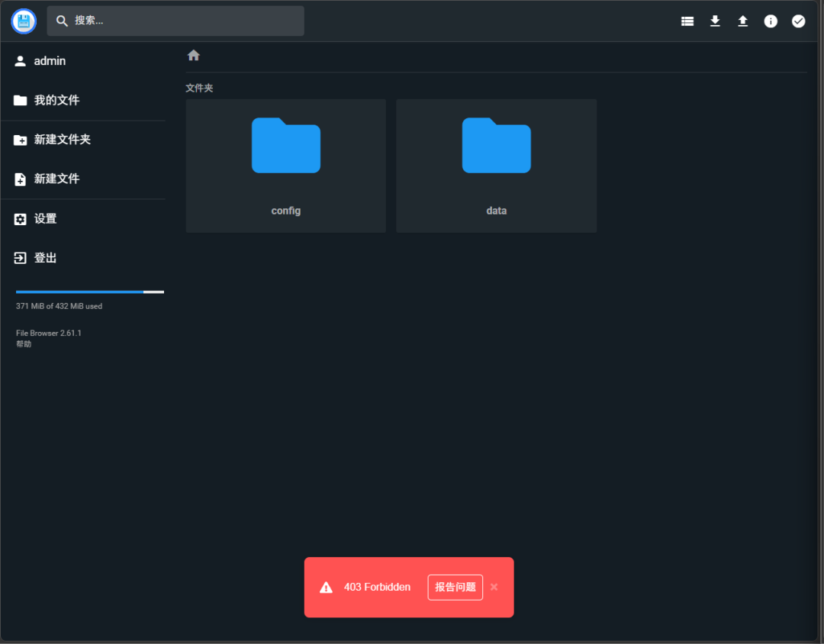This screenshot has height=644, width=824.
Task: Open admin user profile
Action: (x=50, y=61)
